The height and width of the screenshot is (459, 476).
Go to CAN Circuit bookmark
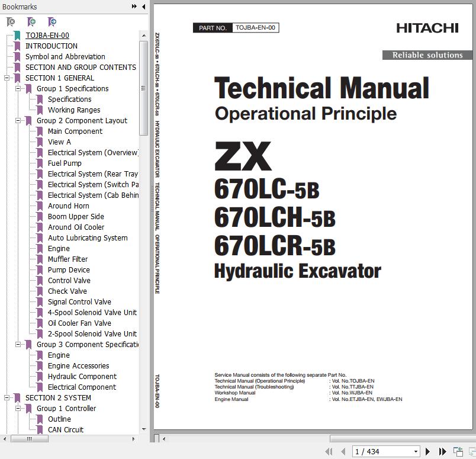66,430
